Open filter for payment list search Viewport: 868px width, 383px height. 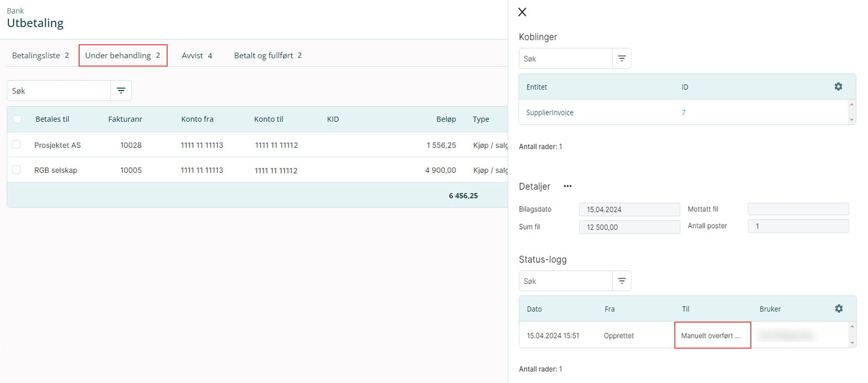(121, 91)
